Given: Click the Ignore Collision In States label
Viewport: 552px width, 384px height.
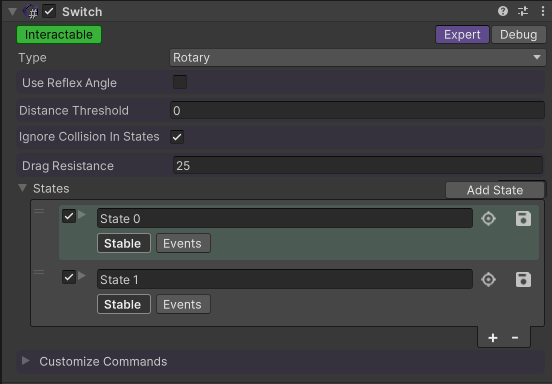Looking at the screenshot, I should (89, 137).
